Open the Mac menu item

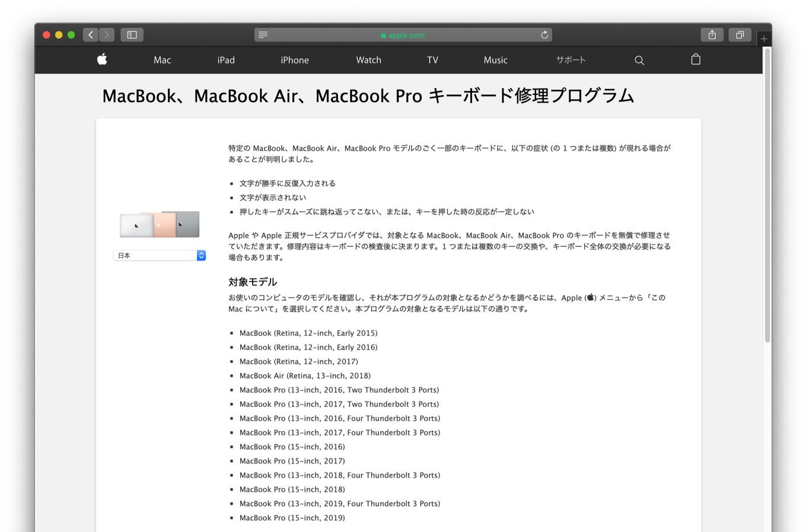point(162,60)
